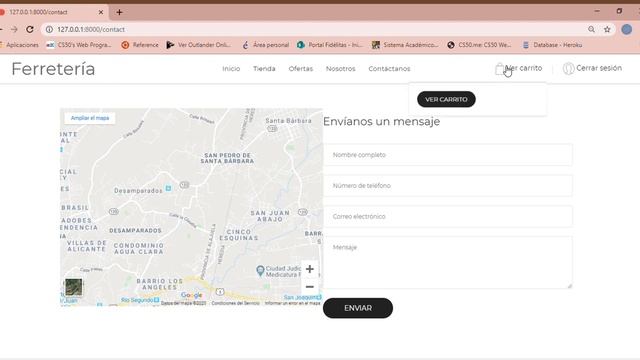The height and width of the screenshot is (360, 640).
Task: Click the VER CARRITO button
Action: [446, 99]
